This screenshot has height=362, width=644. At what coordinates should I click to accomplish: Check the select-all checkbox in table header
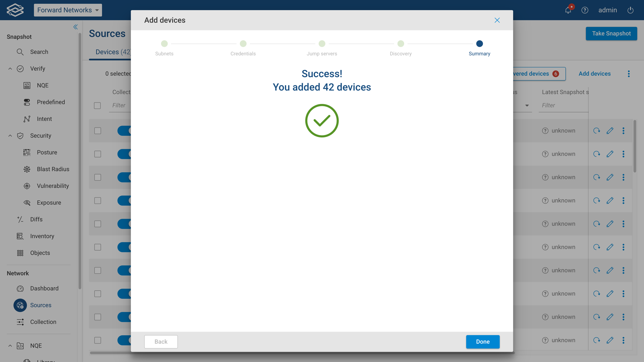click(97, 106)
